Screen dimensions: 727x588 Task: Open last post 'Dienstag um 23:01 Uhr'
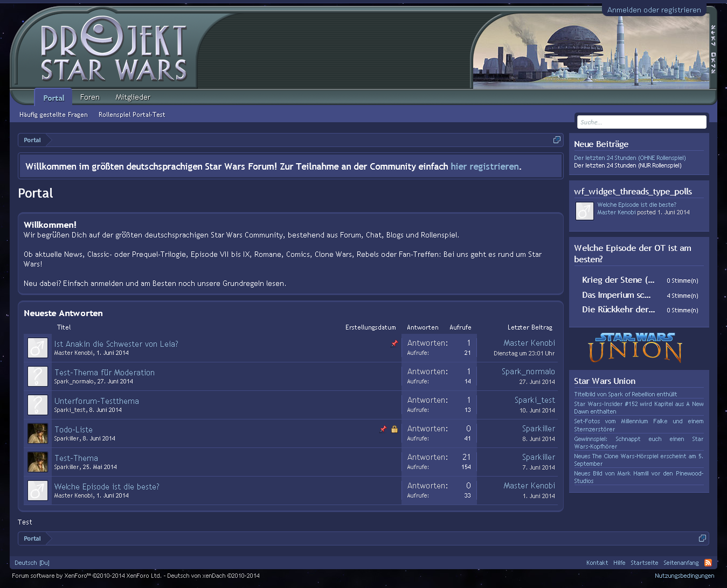pyautogui.click(x=524, y=353)
